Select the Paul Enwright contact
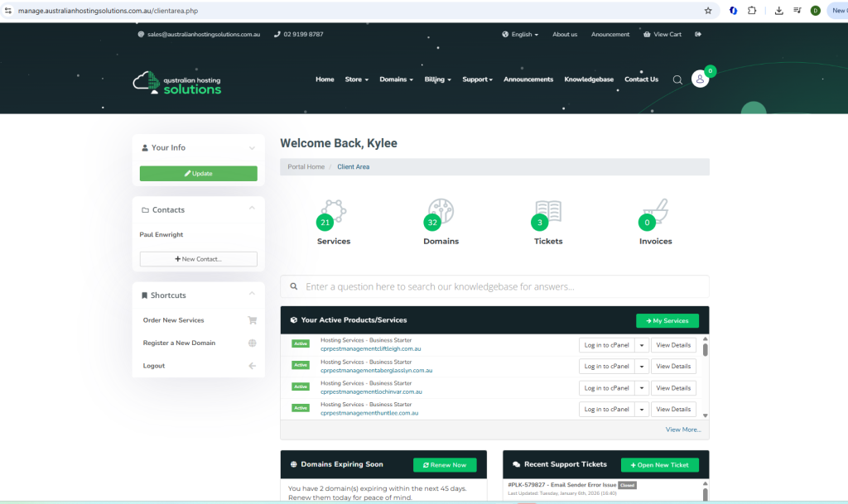Viewport: 848px width, 504px height. click(161, 234)
